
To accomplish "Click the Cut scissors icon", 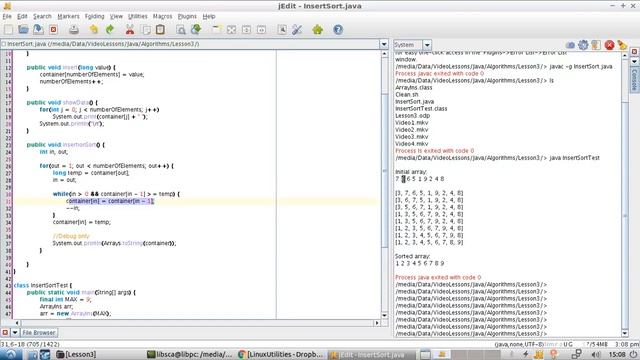I will 130,29.
